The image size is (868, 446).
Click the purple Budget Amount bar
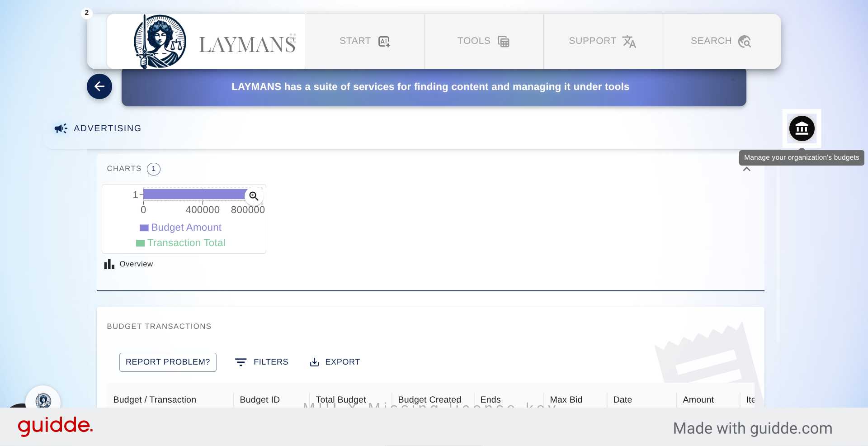tap(194, 195)
